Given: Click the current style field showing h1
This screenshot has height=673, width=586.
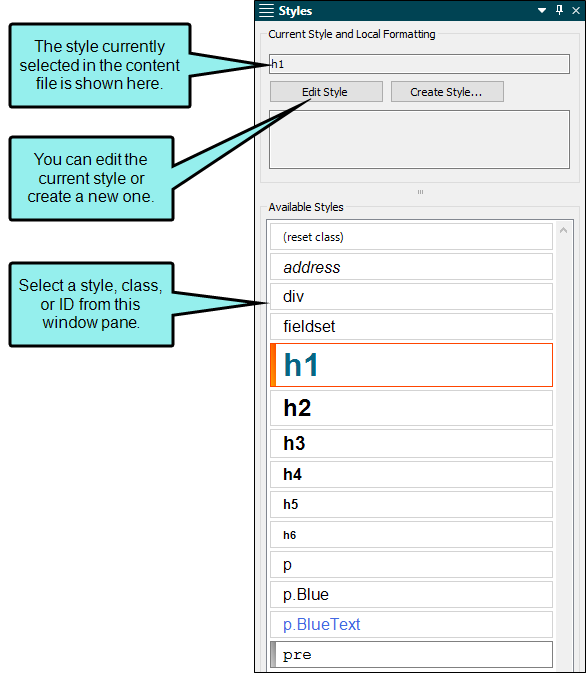Looking at the screenshot, I should pyautogui.click(x=419, y=64).
